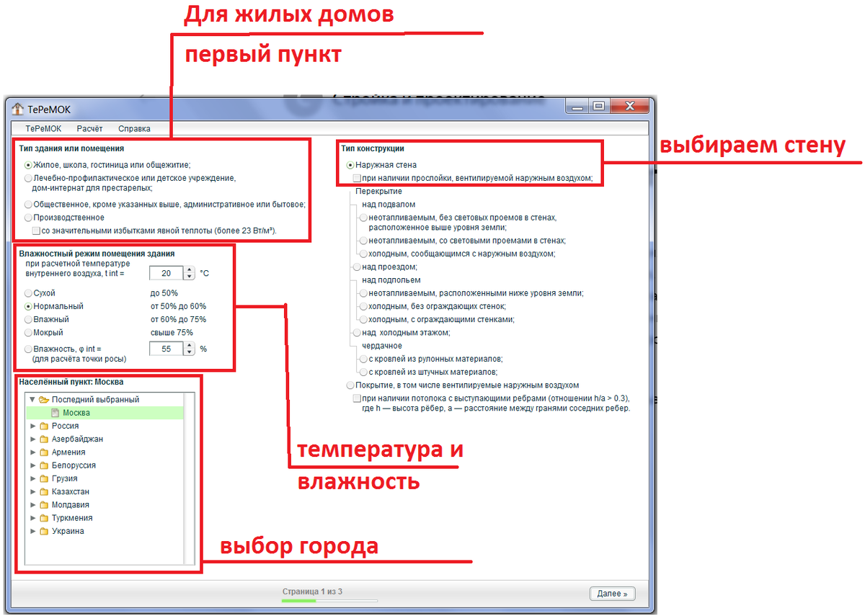Viewport: 865px width, 616px height.
Task: Open the Справка menu
Action: [x=135, y=129]
